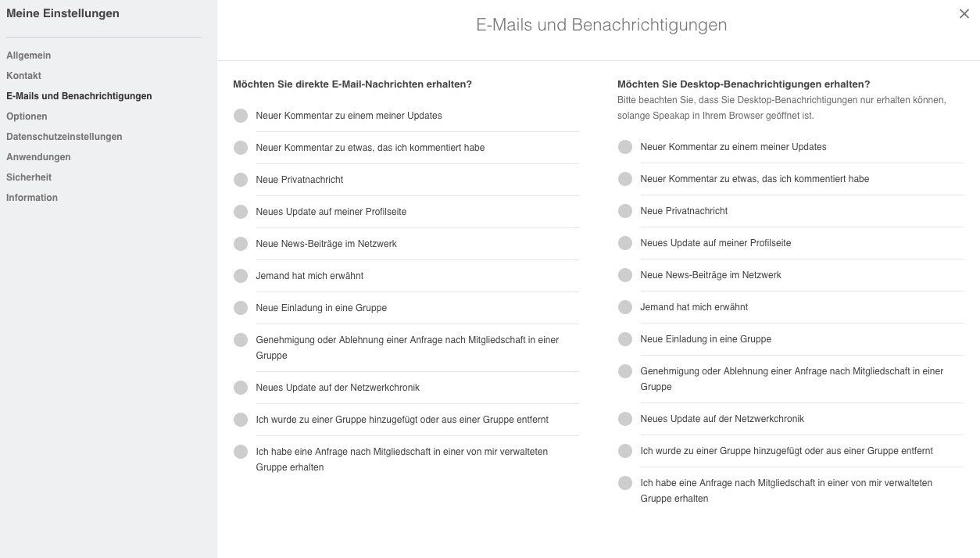The height and width of the screenshot is (558, 980).
Task: Enable email for Neue Einladung in eine Gruppe
Action: click(x=241, y=308)
